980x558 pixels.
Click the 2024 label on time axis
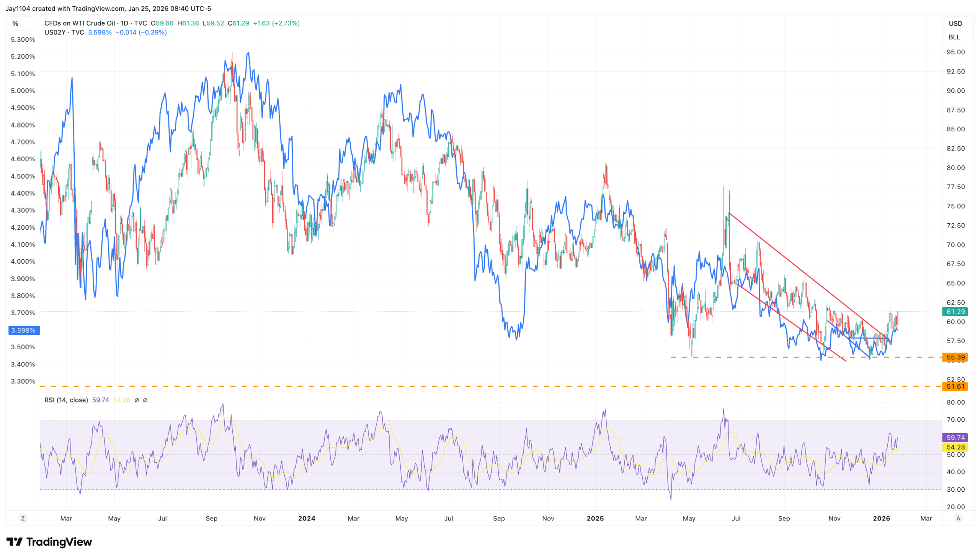pyautogui.click(x=306, y=518)
